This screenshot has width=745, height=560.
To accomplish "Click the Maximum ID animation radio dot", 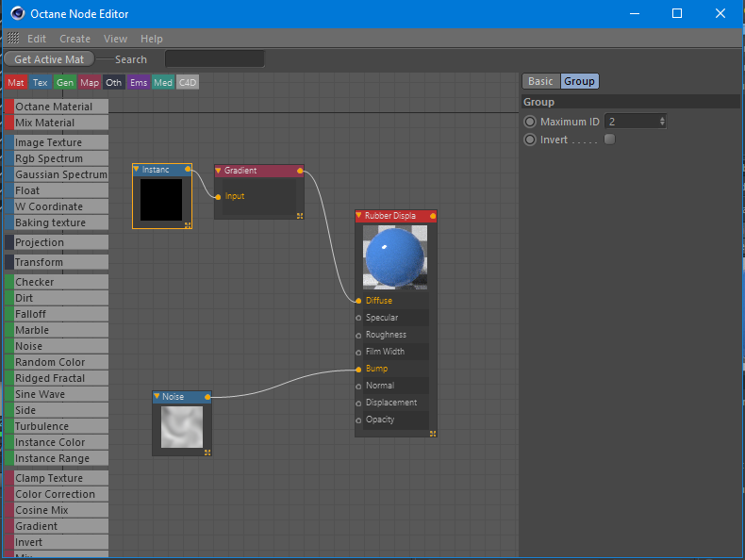I will (x=530, y=122).
